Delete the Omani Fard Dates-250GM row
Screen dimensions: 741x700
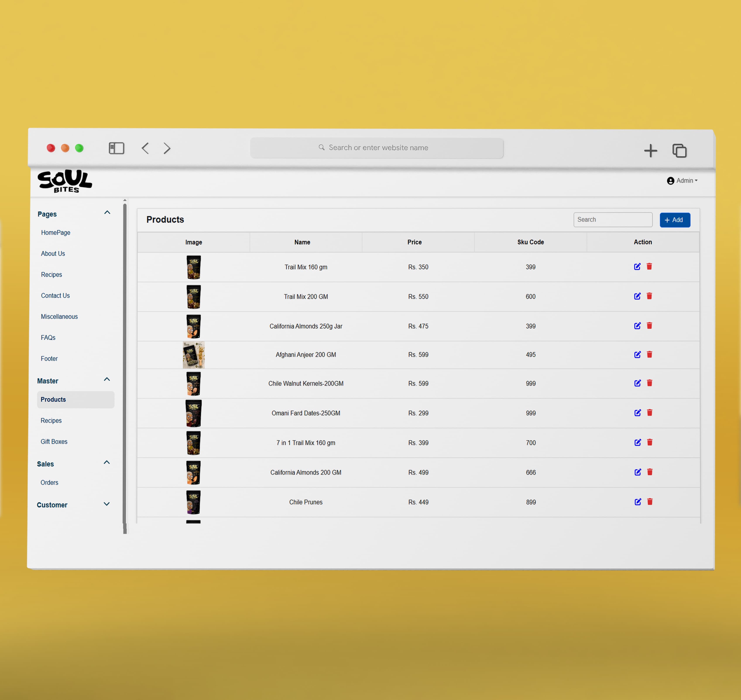click(650, 413)
